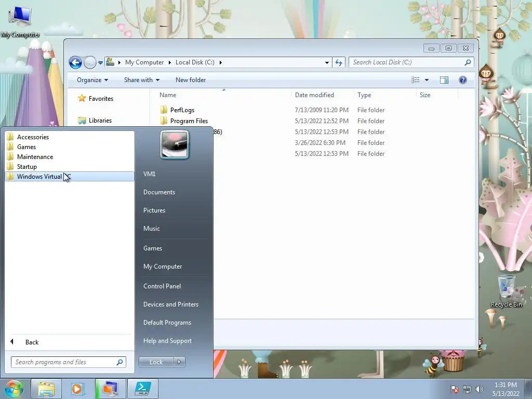Go back with the Explorer back arrow

[75, 62]
